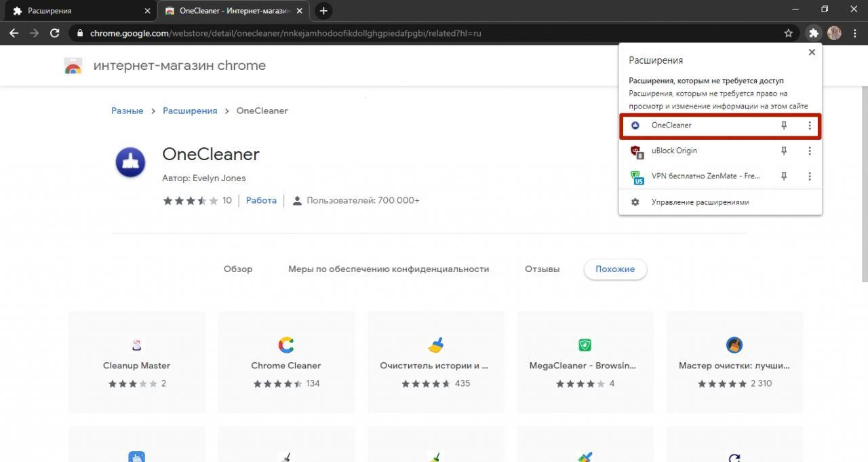Click the site security lock icon

tap(80, 33)
